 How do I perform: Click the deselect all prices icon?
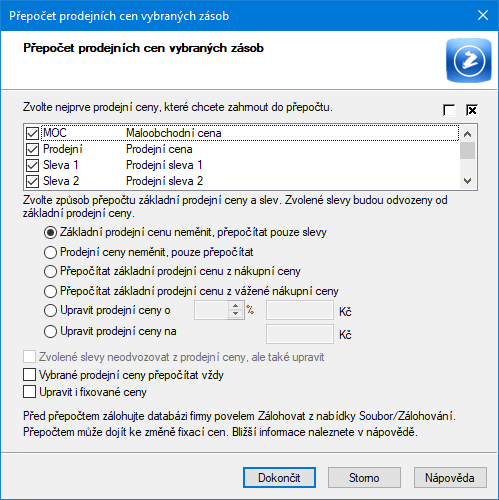pyautogui.click(x=449, y=110)
